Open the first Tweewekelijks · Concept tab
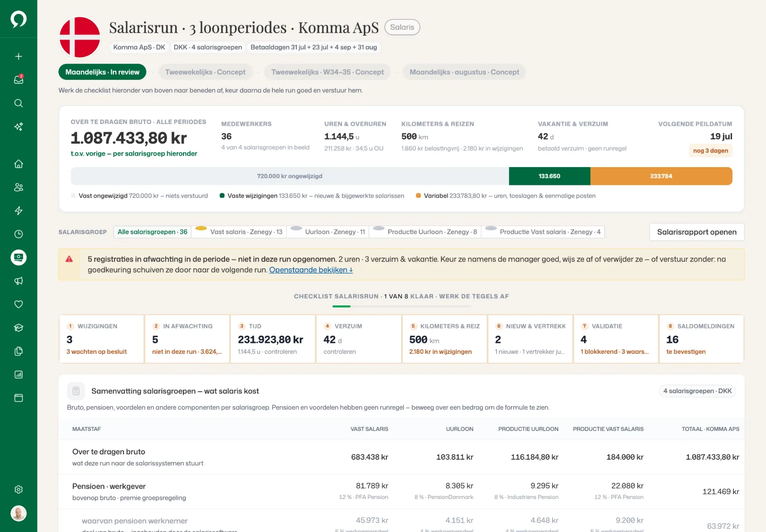The image size is (766, 532). (x=205, y=72)
